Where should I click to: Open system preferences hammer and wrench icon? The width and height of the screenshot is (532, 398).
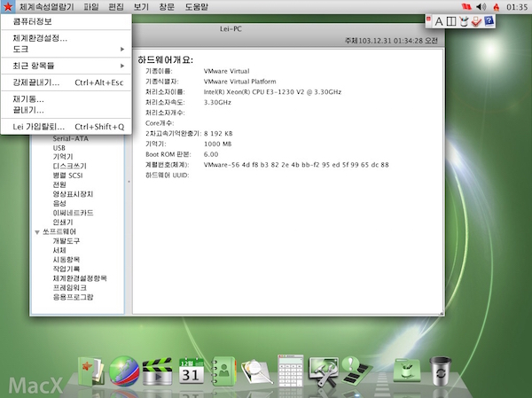click(x=324, y=371)
